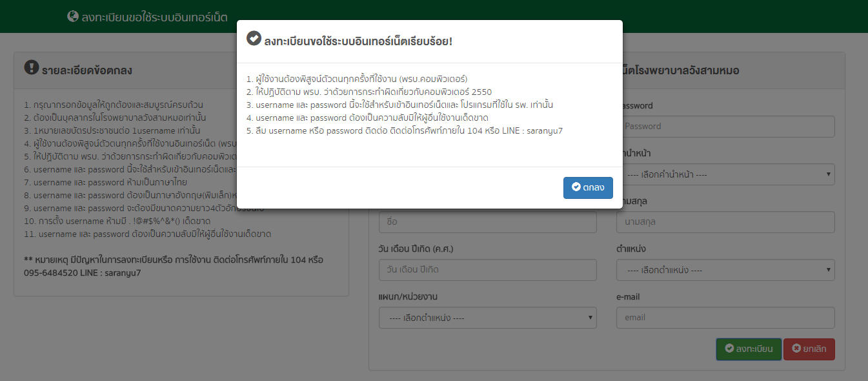Click the exclamation icon beside รายละเอียดข้อตกลง
868x381 pixels.
[x=32, y=68]
